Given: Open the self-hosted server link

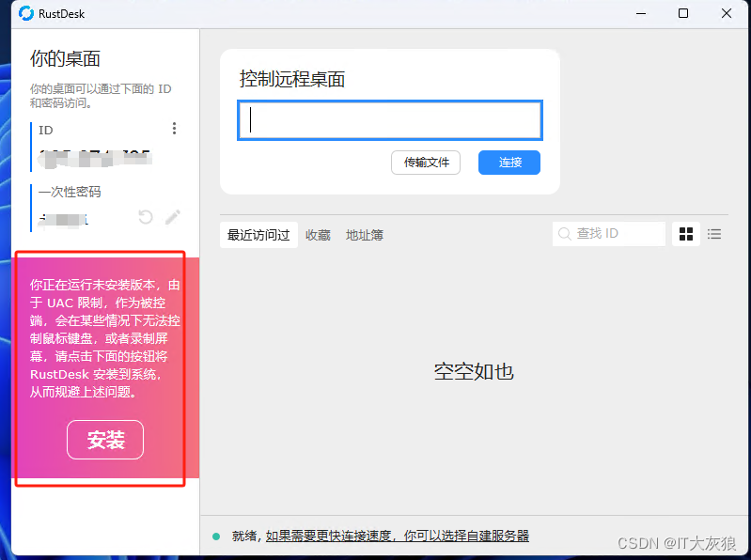Looking at the screenshot, I should 398,537.
